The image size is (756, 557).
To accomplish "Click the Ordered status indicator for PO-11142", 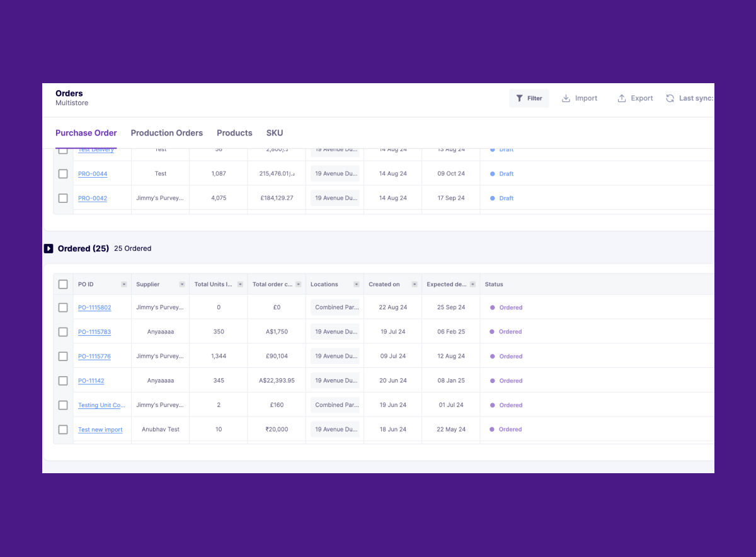I will [507, 381].
